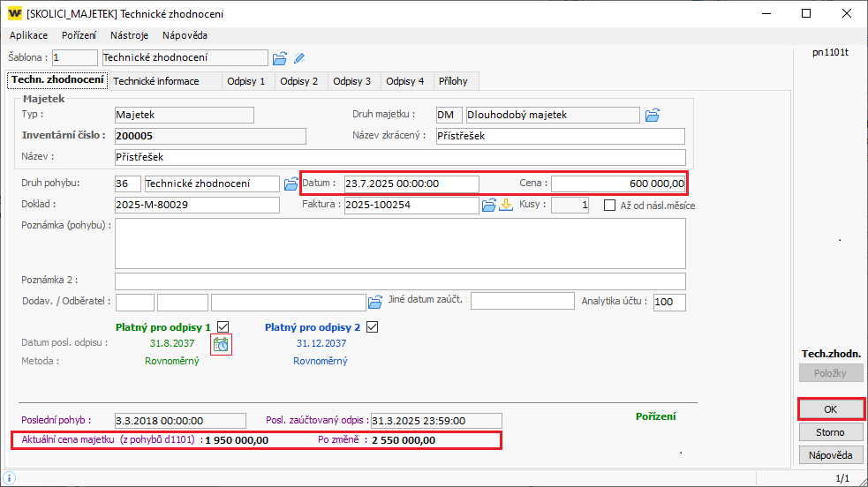This screenshot has height=487, width=868.
Task: Confirm with the OK button
Action: (x=830, y=409)
